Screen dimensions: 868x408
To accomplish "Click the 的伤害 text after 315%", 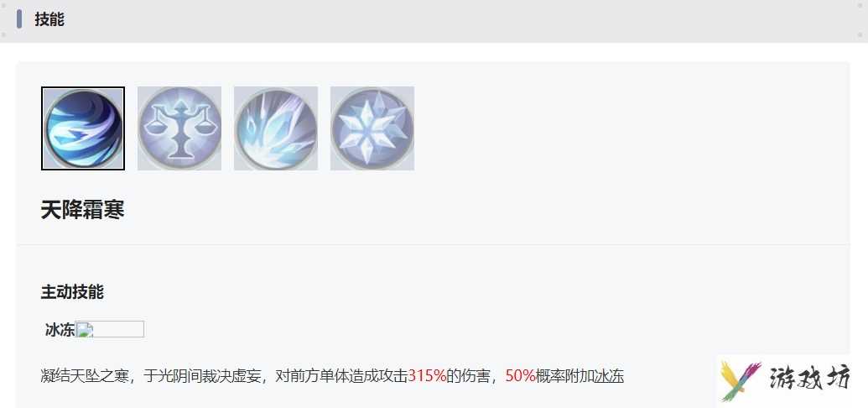I will click(x=468, y=376).
